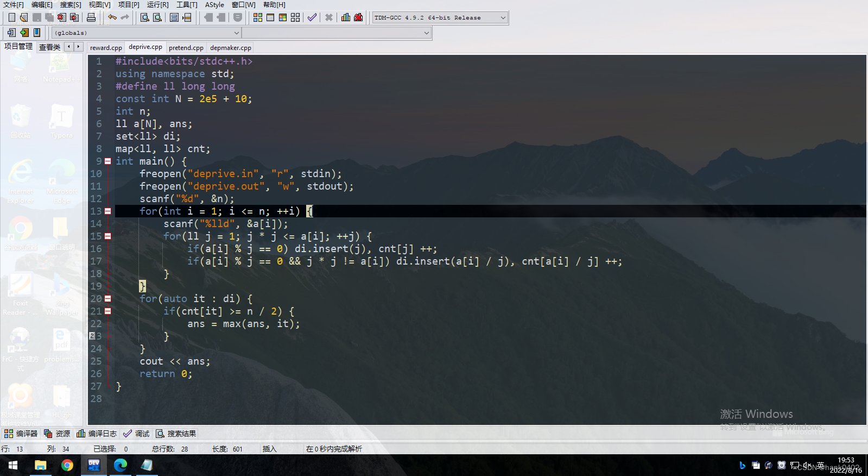Open the 编译器 bottom panel tab
The image size is (868, 476).
[21, 434]
